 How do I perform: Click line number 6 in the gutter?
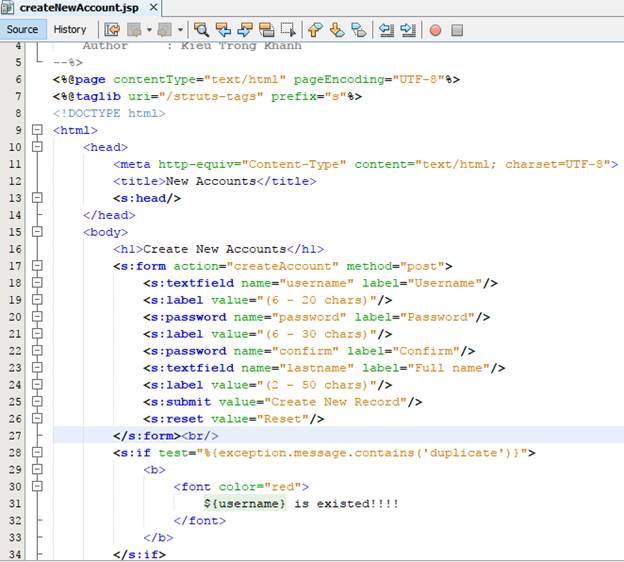tap(18, 79)
